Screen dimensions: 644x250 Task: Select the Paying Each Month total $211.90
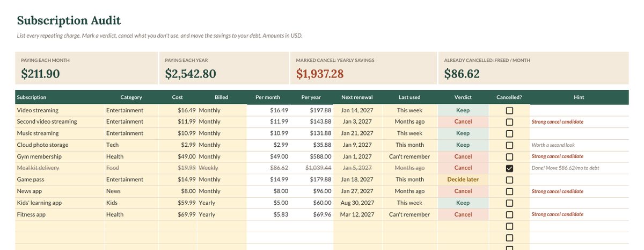coord(40,74)
